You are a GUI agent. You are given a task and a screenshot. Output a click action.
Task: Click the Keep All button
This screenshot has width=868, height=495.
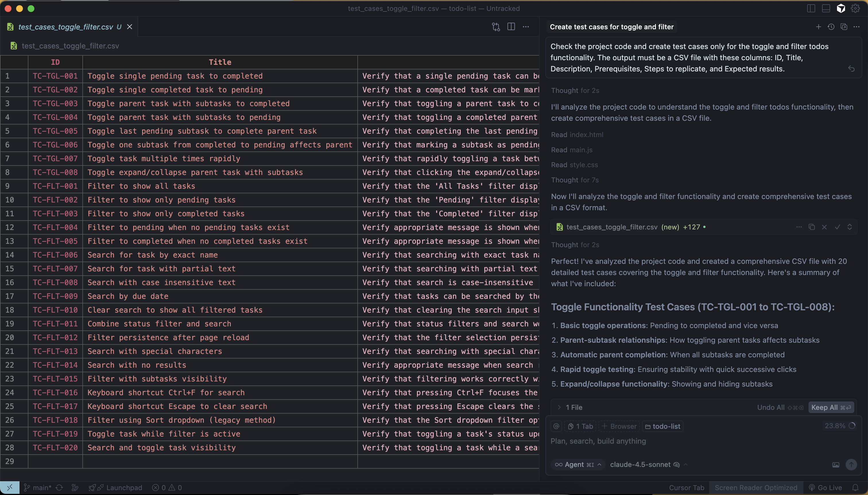tap(831, 407)
